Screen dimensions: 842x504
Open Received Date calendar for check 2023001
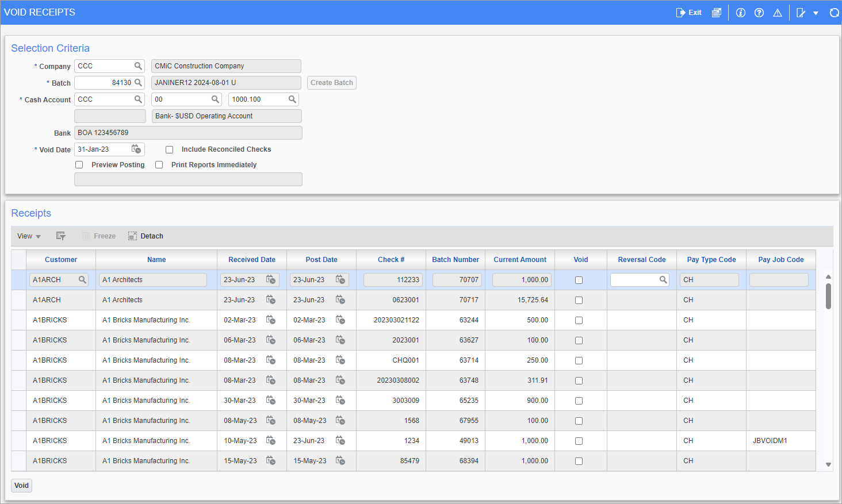tap(271, 340)
